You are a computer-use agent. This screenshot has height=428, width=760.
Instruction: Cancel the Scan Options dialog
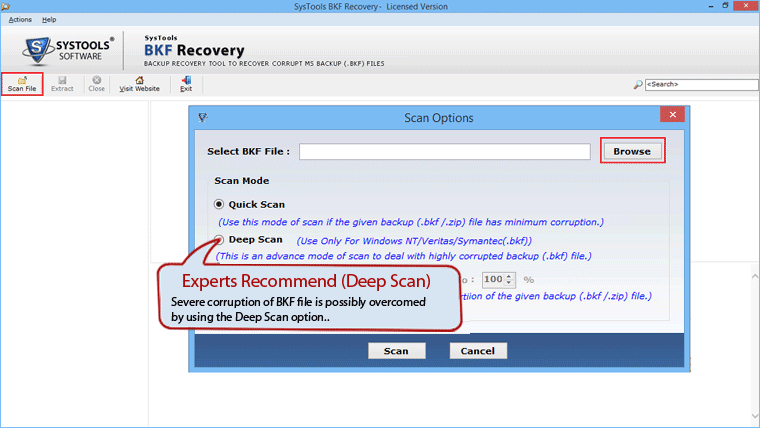[478, 350]
